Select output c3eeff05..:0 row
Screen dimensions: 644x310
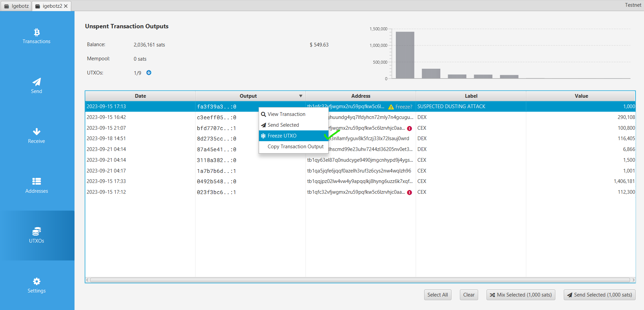point(360,117)
